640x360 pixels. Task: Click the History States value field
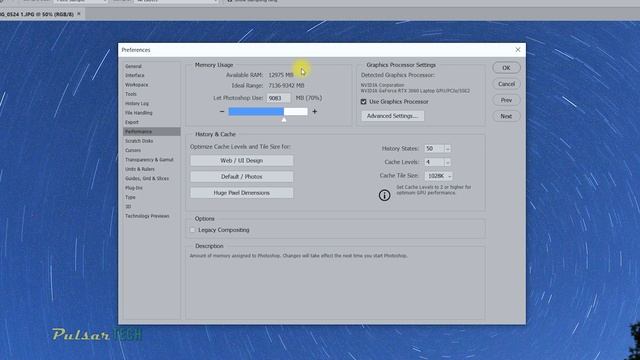coord(434,149)
